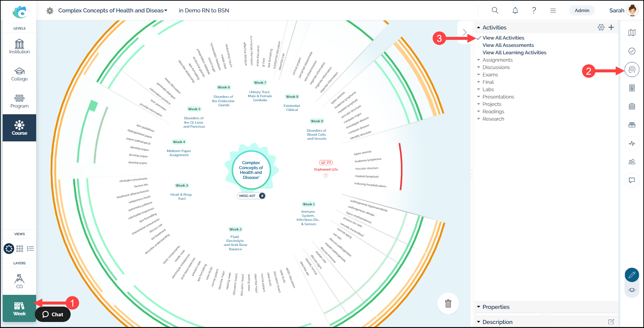Select the Course level
This screenshot has height=328, width=644.
[19, 128]
